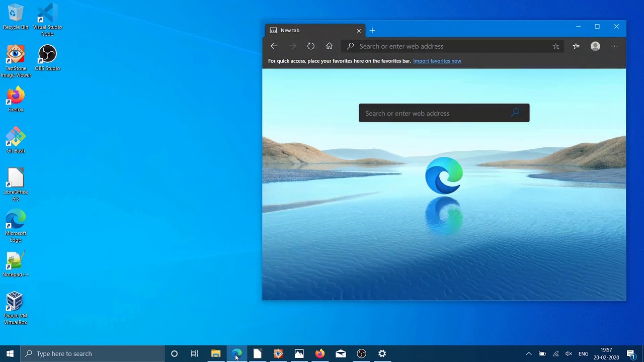The height and width of the screenshot is (362, 644).
Task: Select LibreOffice 6.3 desktop shortcut
Action: 16,185
